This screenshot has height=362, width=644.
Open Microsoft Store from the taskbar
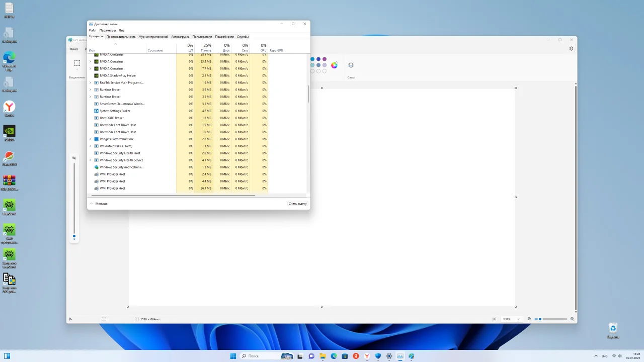point(345,356)
